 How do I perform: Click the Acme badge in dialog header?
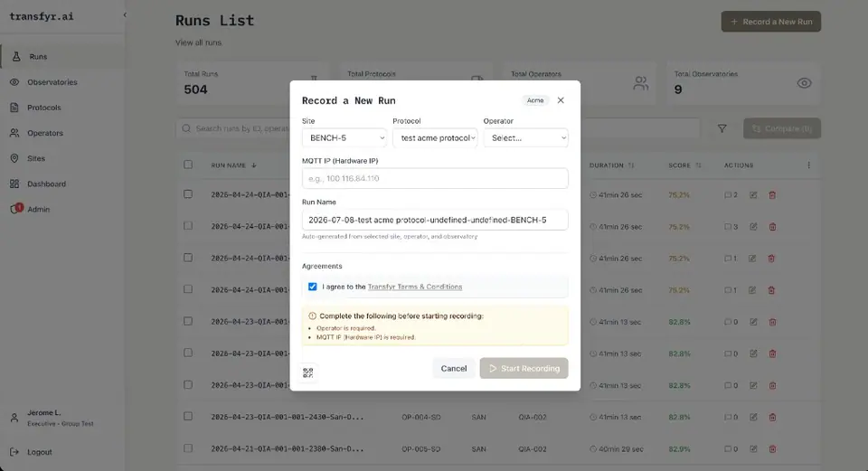click(534, 100)
